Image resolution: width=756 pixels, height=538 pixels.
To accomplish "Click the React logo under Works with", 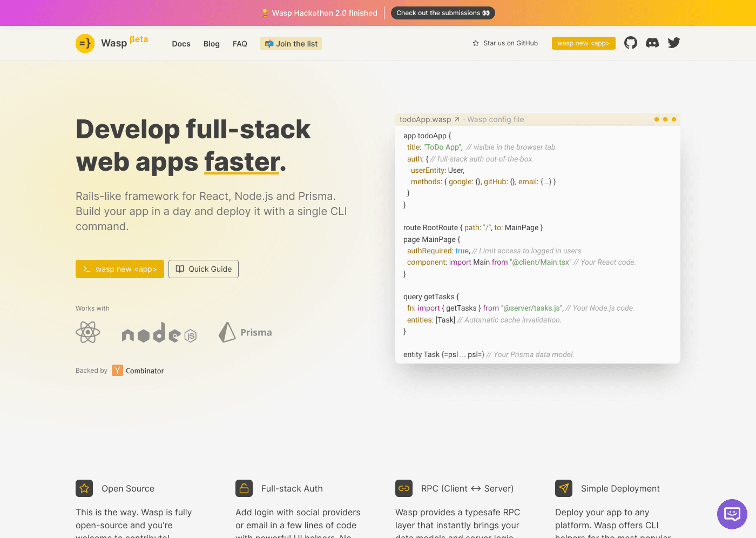I will [88, 332].
